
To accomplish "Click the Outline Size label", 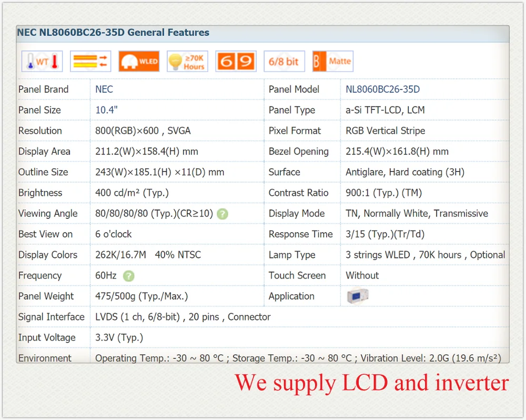I will [x=43, y=172].
